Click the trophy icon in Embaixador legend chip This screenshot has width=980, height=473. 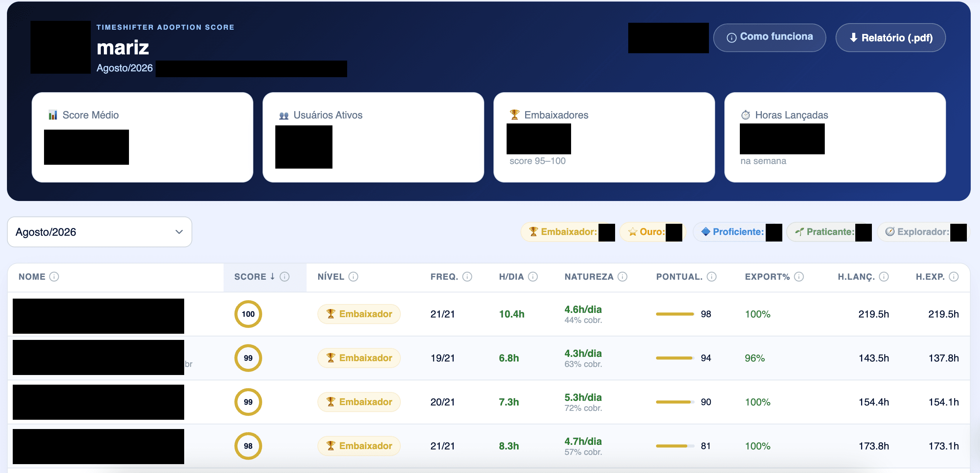(533, 231)
